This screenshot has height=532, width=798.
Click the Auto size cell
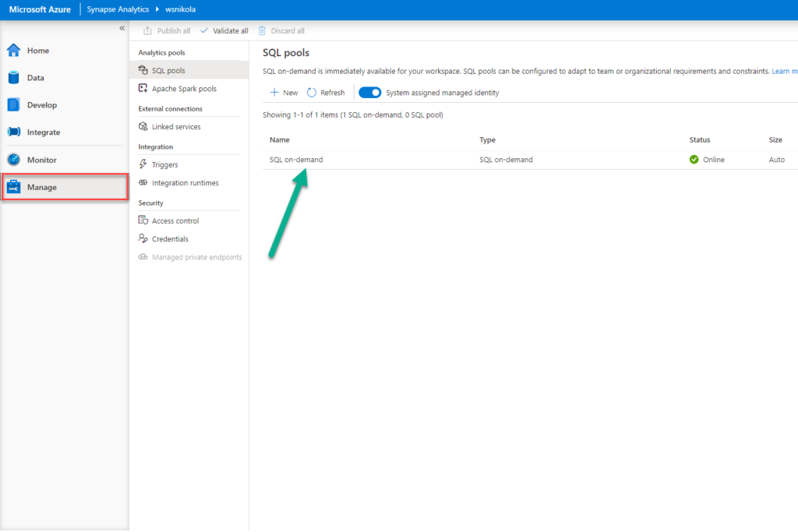click(777, 159)
